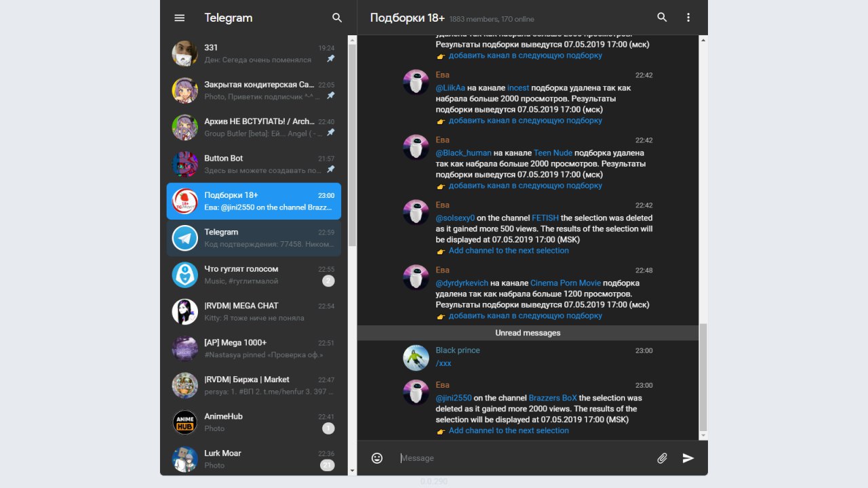Select the Подборки 18+ chat in list
The height and width of the screenshot is (488, 868).
pos(254,201)
